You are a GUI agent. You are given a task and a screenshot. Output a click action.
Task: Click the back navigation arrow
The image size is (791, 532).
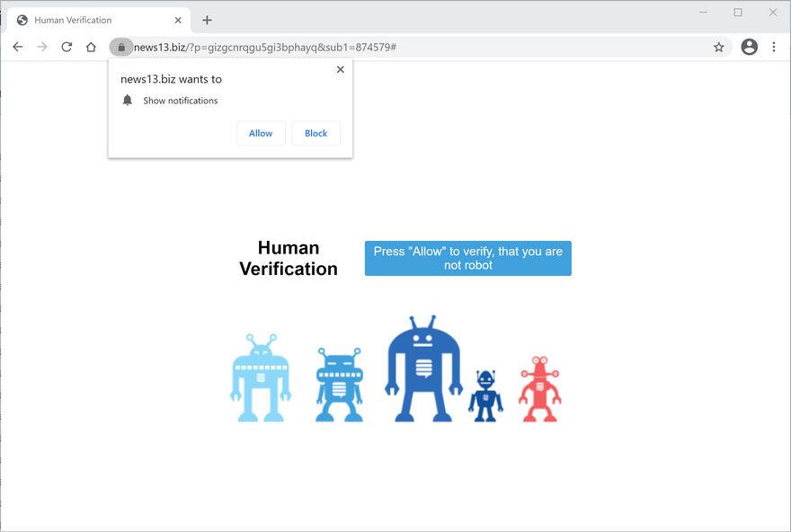[17, 46]
